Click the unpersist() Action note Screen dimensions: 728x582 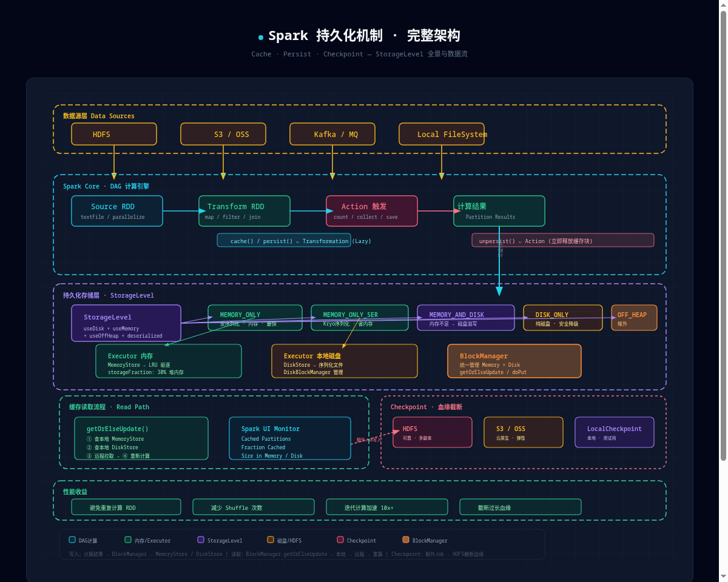[x=563, y=240]
